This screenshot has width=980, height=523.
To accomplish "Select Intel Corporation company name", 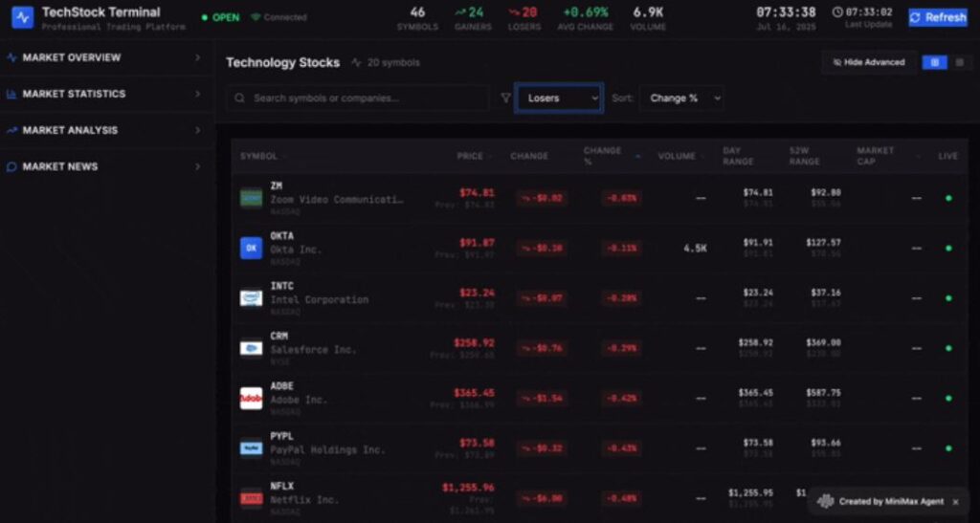I will pyautogui.click(x=320, y=299).
